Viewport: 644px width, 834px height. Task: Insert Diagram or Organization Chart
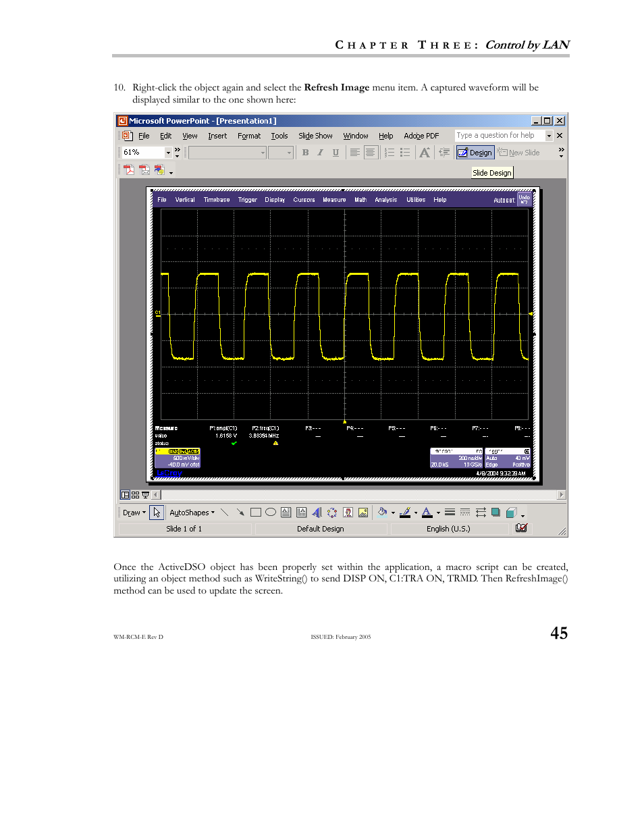[x=332, y=513]
